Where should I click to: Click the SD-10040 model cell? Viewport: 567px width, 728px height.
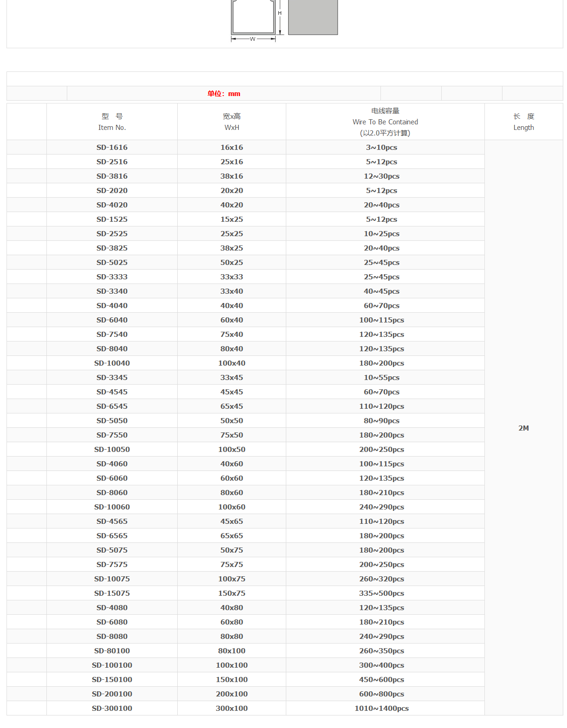click(112, 363)
